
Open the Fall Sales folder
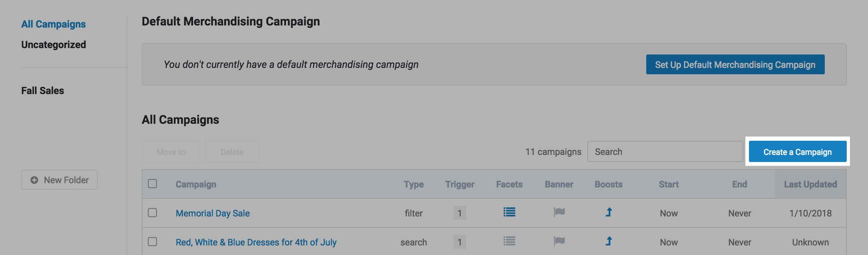(x=43, y=91)
